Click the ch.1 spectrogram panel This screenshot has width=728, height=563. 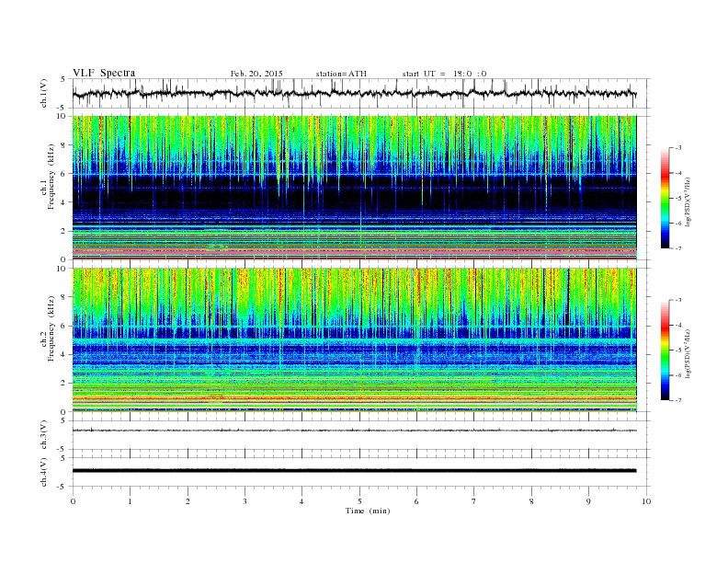point(355,188)
